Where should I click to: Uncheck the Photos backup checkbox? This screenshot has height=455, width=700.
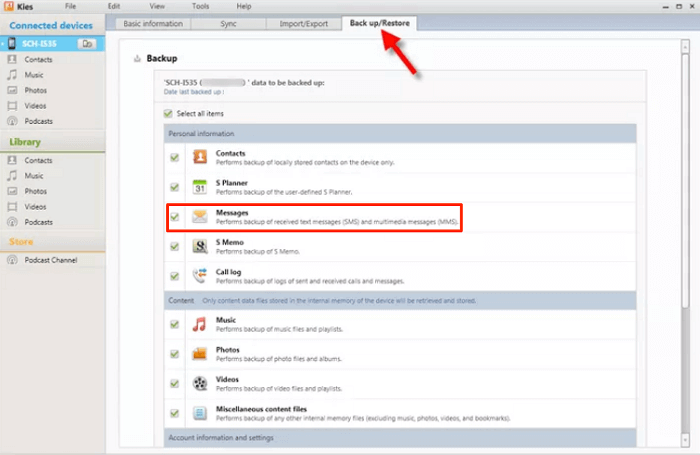click(175, 354)
